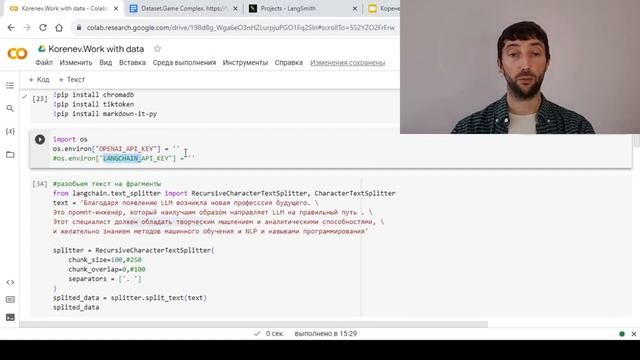Click the webcam video overlay

520,67
